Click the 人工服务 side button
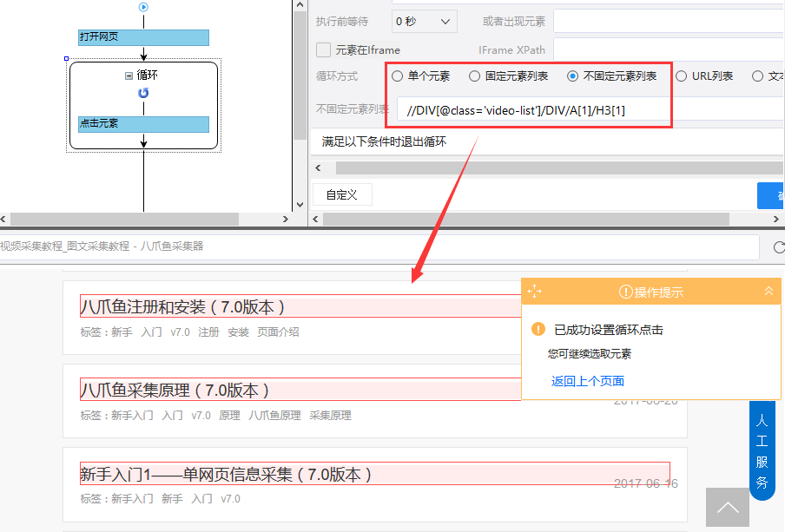Image resolution: width=785 pixels, height=532 pixels. (762, 450)
